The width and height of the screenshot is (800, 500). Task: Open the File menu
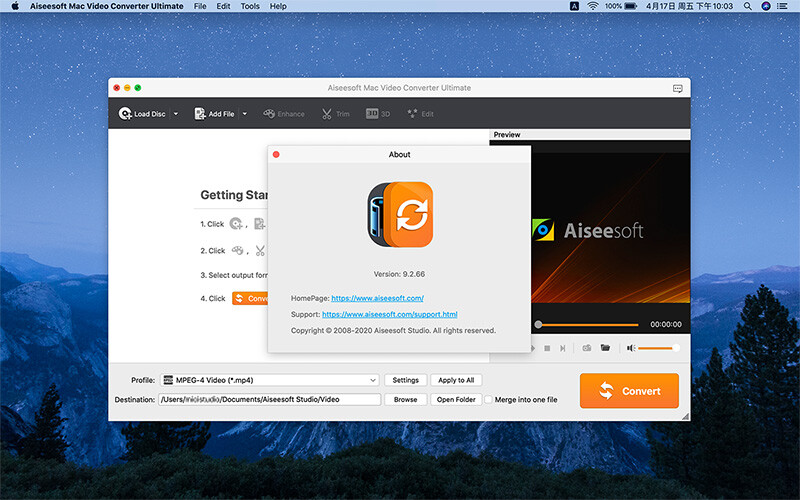(x=200, y=6)
